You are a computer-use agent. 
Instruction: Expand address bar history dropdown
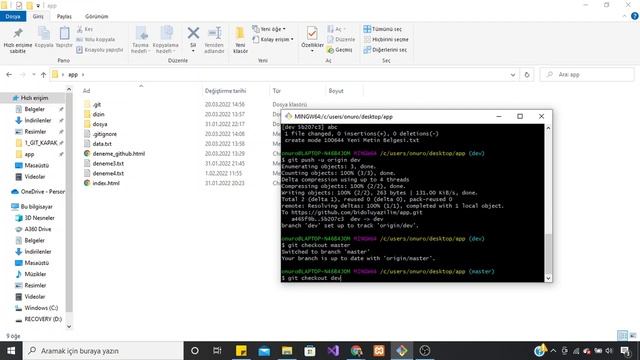pos(513,75)
